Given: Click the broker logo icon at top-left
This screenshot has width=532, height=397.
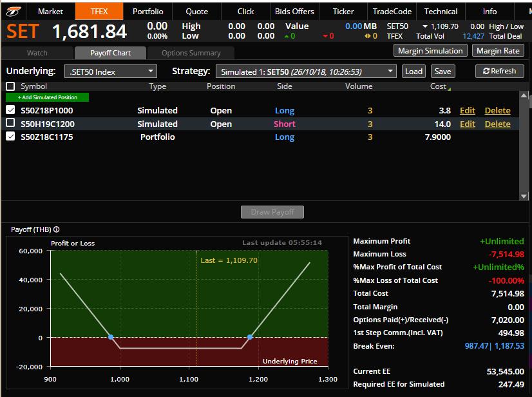Looking at the screenshot, I should 14,12.
